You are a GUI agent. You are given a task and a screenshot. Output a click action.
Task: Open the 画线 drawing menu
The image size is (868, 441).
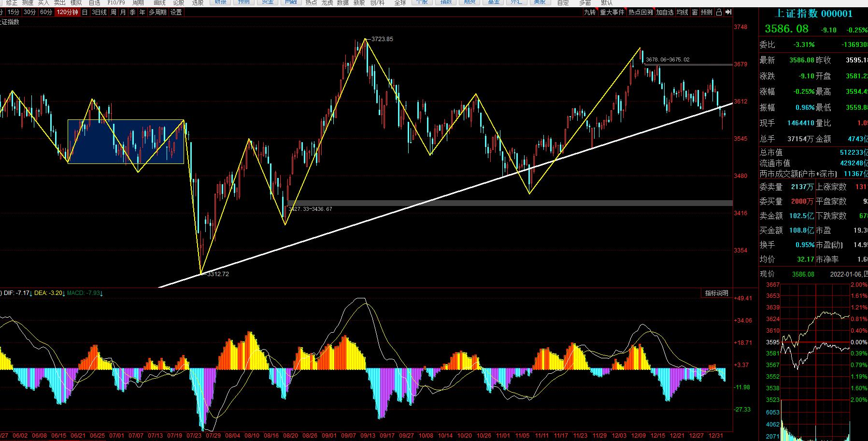tap(159, 3)
